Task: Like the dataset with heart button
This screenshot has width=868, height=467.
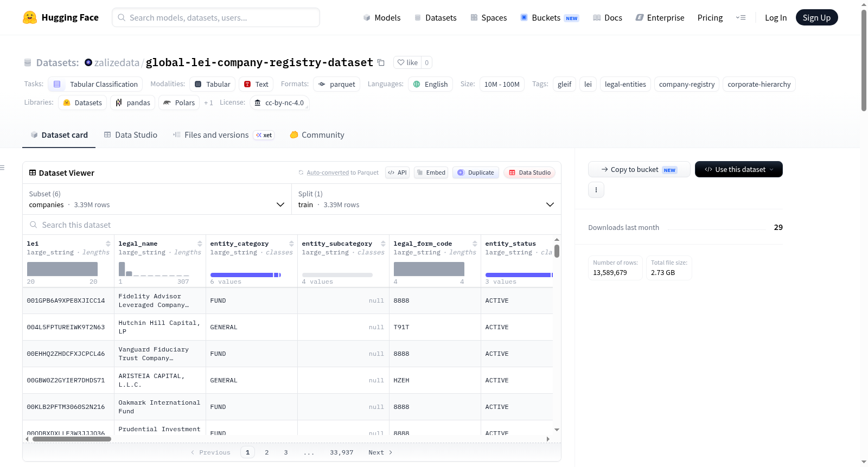Action: coord(407,62)
